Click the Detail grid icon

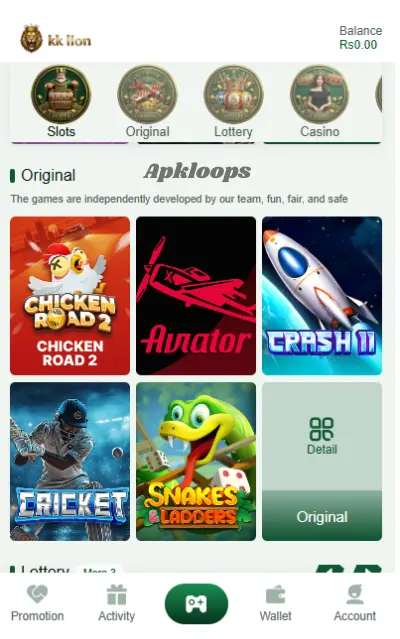point(322,429)
